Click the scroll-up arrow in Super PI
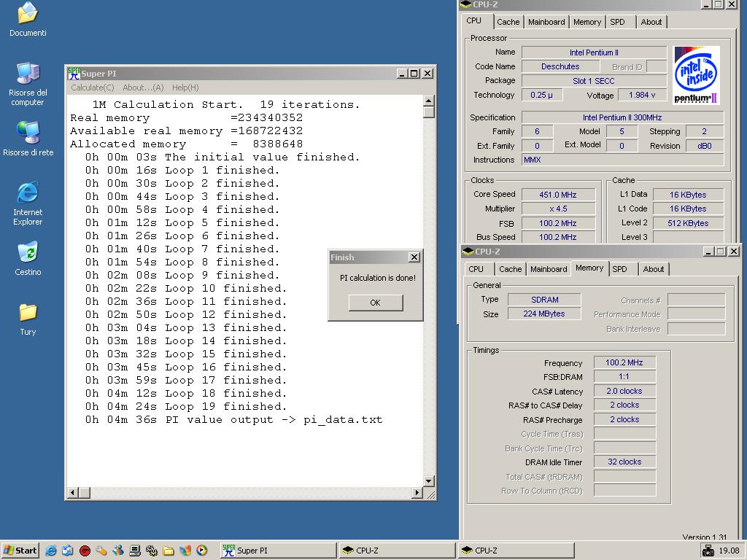Viewport: 747px width, 560px height. (x=429, y=101)
